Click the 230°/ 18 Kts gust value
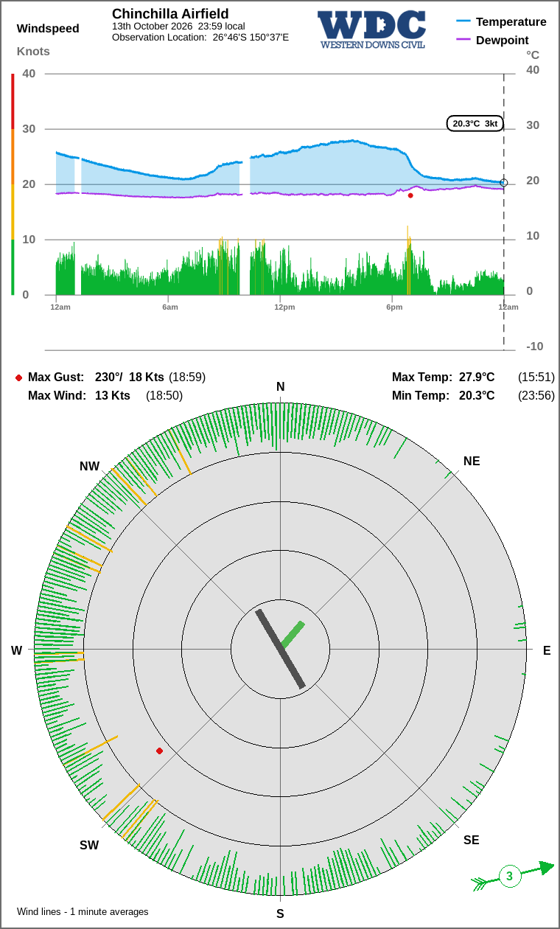The width and height of the screenshot is (560, 929). [x=130, y=377]
